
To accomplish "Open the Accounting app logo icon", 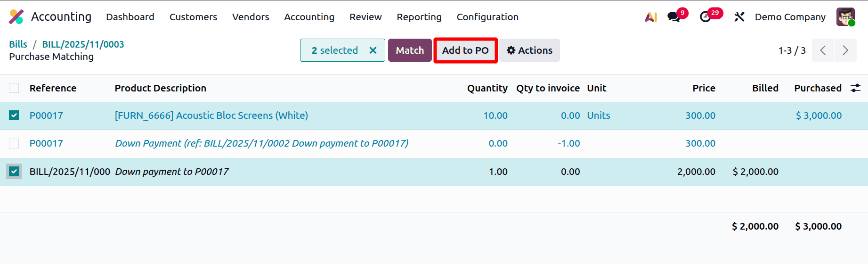I will (x=16, y=17).
